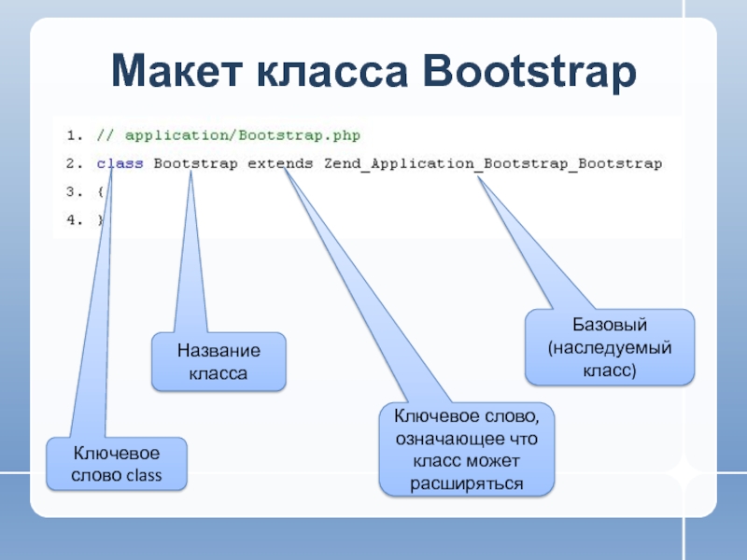
Task: Click line number "3." in code listing
Action: 75,192
